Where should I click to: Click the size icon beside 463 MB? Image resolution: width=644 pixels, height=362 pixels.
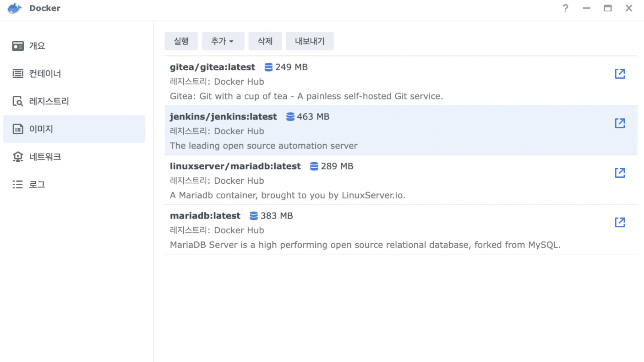click(290, 117)
